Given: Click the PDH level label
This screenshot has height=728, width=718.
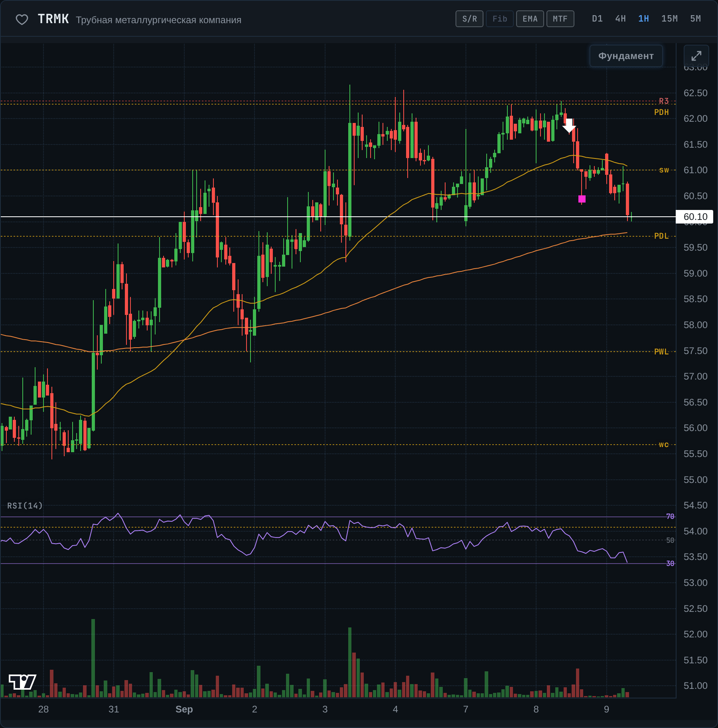Looking at the screenshot, I should pyautogui.click(x=661, y=112).
